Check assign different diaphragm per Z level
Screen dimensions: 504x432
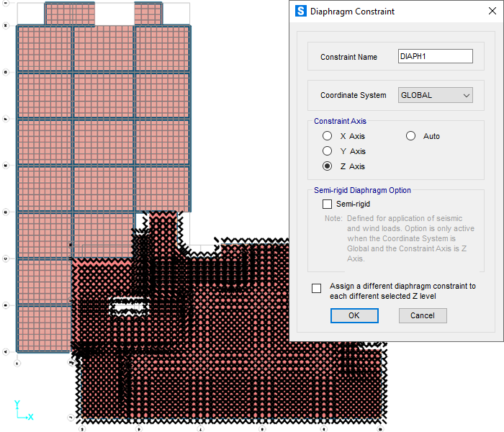tap(317, 289)
